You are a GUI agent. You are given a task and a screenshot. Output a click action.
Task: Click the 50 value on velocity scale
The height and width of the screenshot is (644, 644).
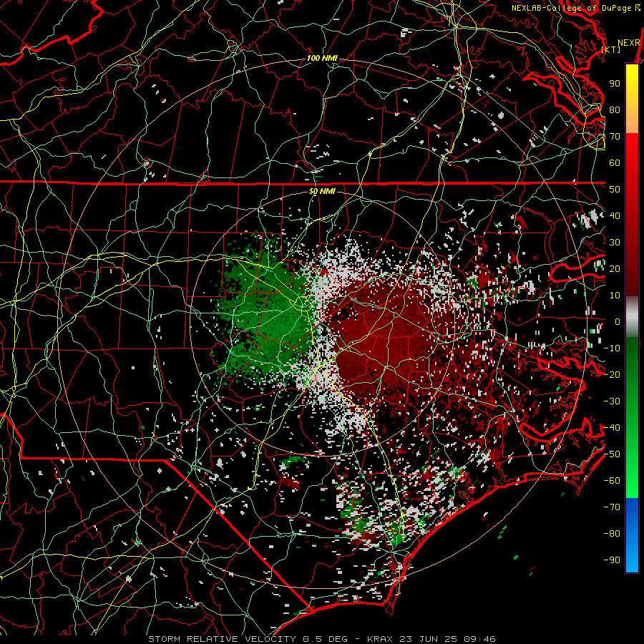click(615, 190)
